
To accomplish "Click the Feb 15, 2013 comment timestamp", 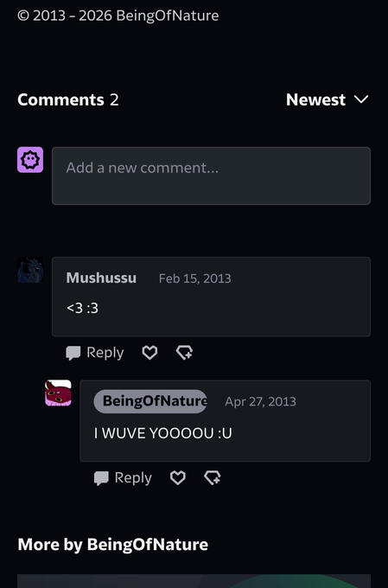I will click(x=195, y=278).
